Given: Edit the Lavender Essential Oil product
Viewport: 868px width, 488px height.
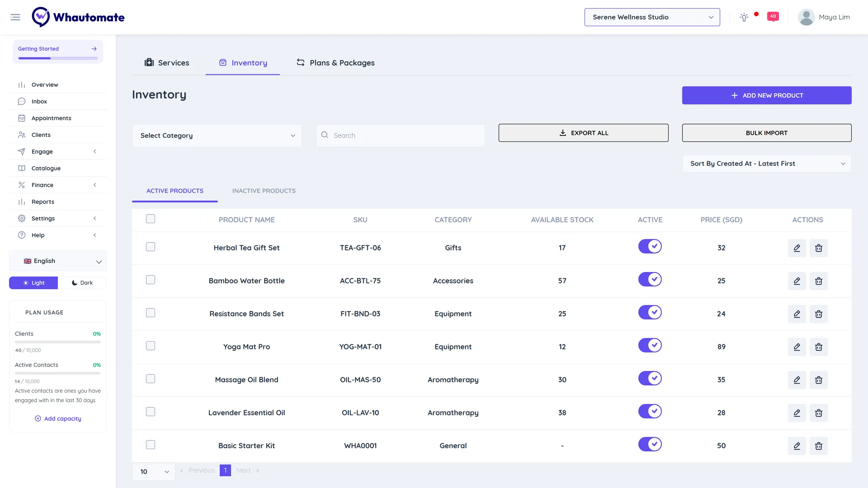Looking at the screenshot, I should tap(797, 413).
